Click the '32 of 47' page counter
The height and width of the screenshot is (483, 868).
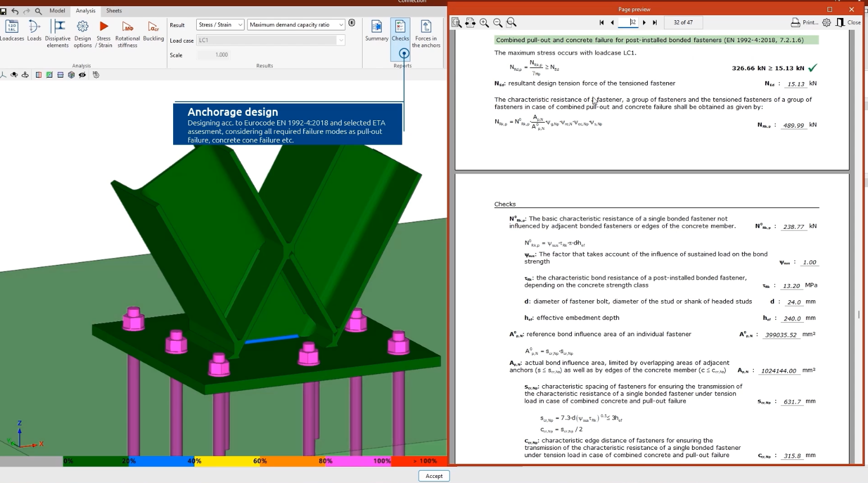click(683, 22)
